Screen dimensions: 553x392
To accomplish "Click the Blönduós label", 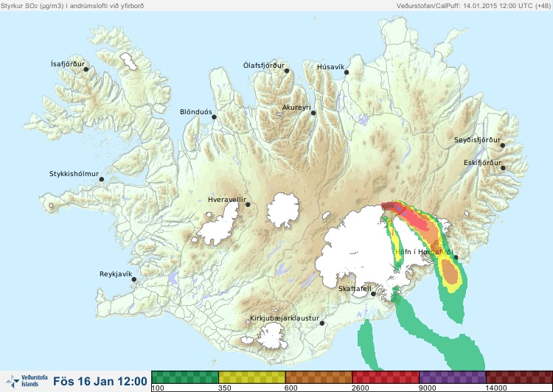I will pos(196,112).
